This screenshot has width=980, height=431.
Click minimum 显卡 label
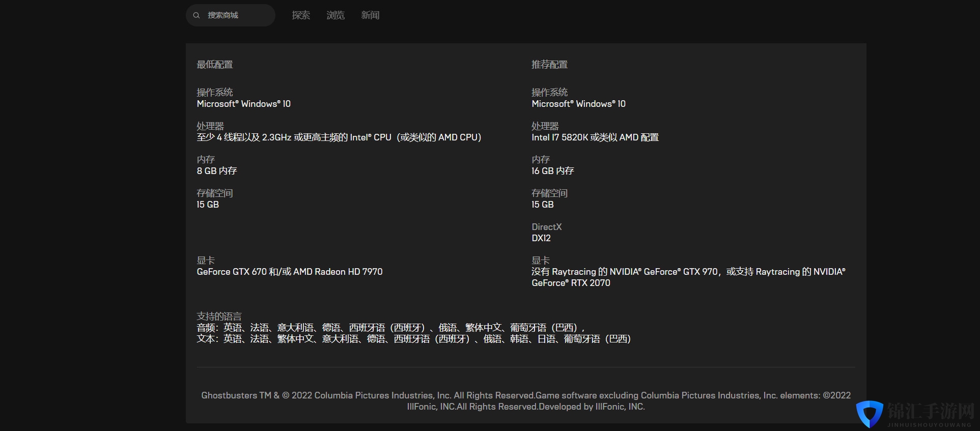click(206, 261)
